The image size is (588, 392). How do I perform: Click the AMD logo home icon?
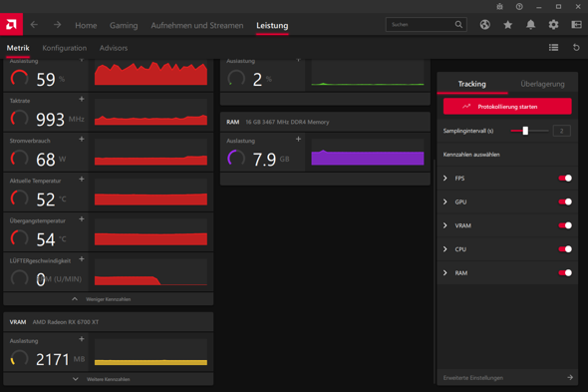tap(11, 24)
